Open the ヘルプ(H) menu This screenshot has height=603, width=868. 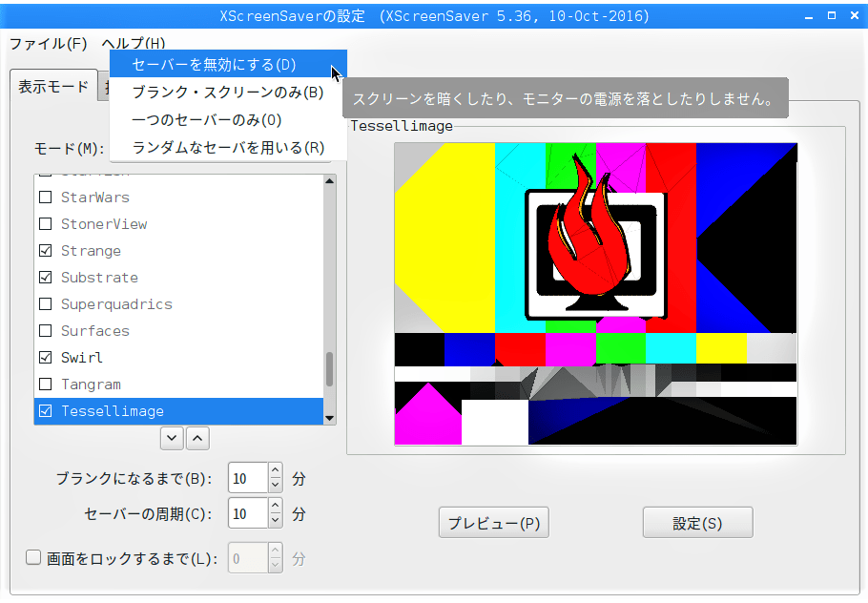(134, 43)
